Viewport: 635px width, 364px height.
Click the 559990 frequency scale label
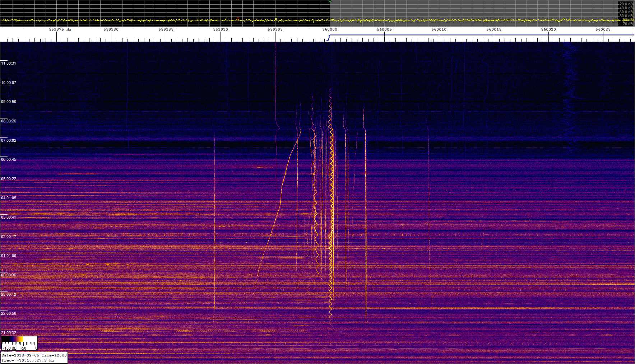point(221,29)
